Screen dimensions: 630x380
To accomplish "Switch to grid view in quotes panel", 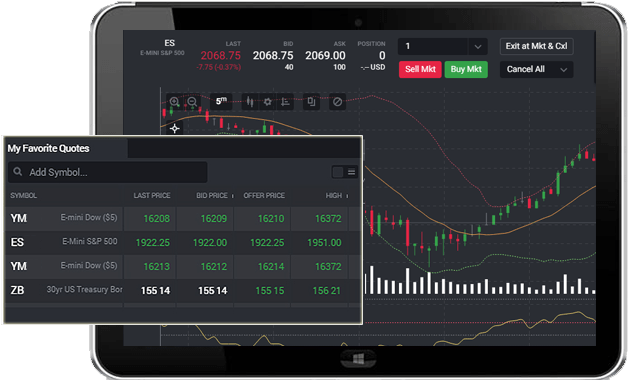I will pos(338,172).
